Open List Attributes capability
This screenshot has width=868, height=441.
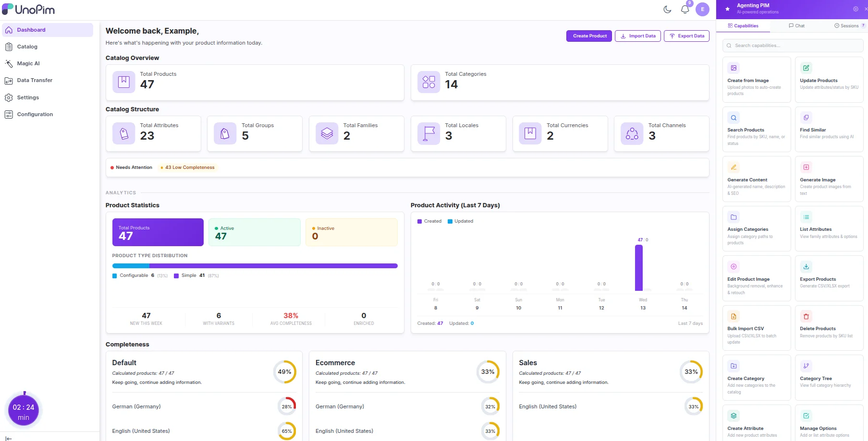coord(829,228)
